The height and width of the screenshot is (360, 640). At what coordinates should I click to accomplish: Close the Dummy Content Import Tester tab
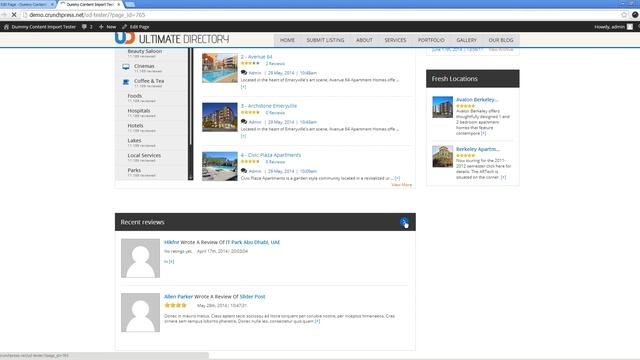[119, 4]
